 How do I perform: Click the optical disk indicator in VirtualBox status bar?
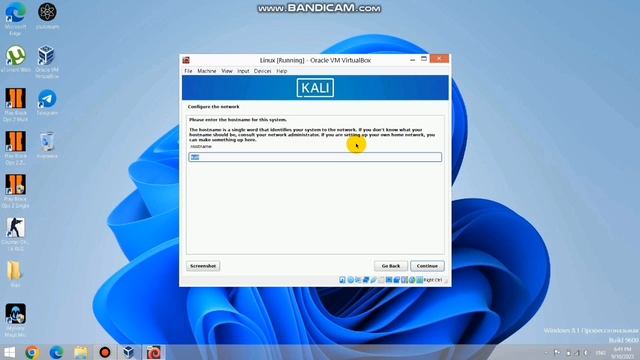pyautogui.click(x=350, y=280)
